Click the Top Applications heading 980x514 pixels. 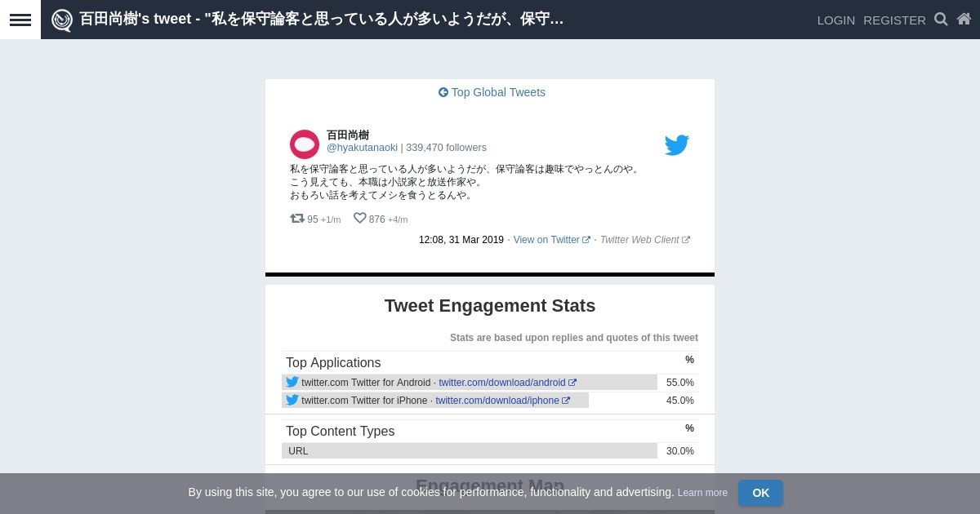tap(333, 363)
